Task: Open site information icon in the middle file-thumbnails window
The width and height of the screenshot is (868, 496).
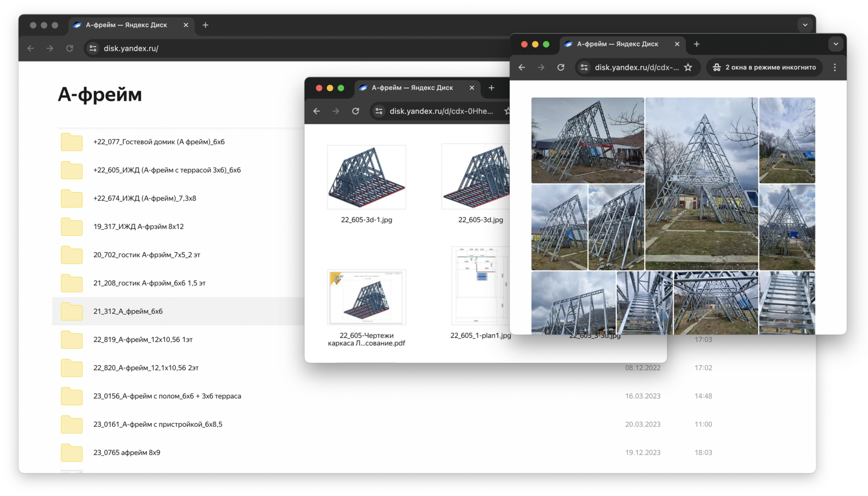Action: tap(379, 111)
